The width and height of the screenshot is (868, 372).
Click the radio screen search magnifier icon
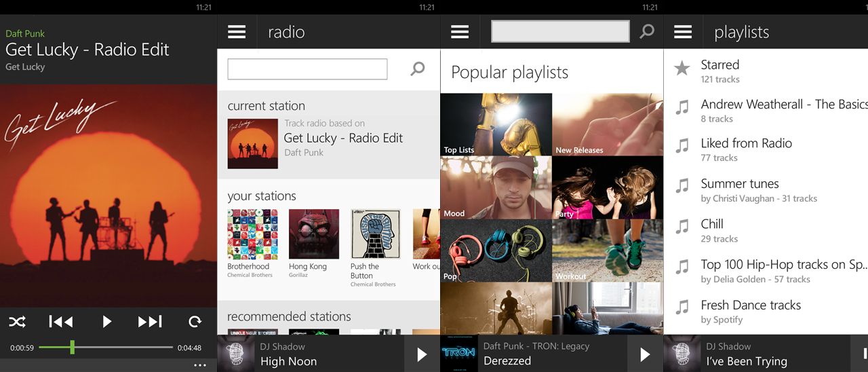[418, 69]
